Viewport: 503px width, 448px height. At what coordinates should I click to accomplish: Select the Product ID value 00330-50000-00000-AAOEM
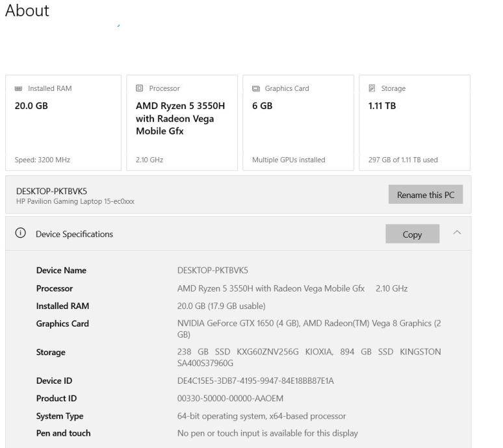(x=229, y=398)
